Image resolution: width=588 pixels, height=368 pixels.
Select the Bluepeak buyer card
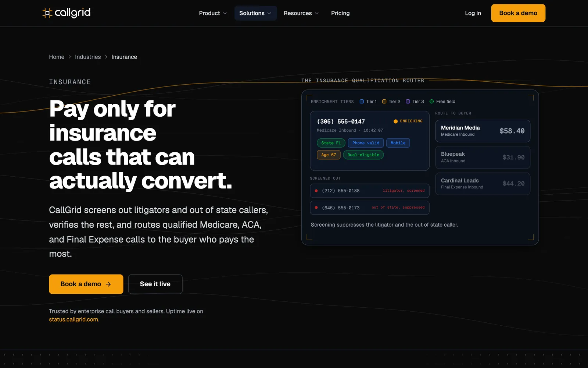[x=483, y=158]
